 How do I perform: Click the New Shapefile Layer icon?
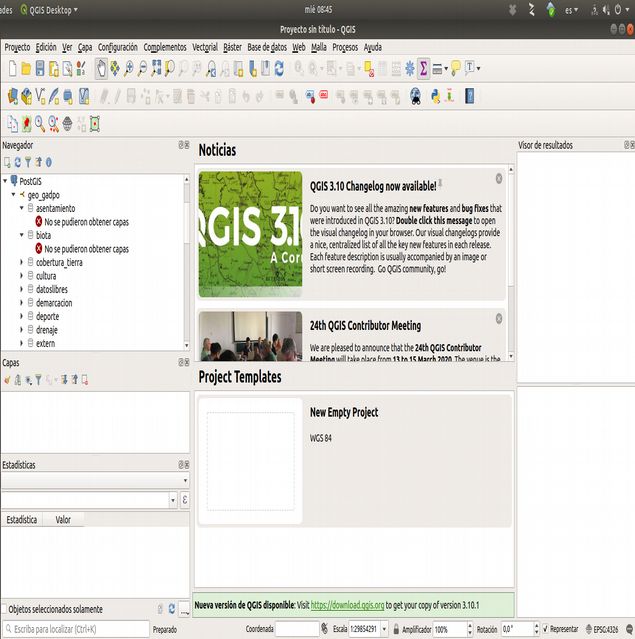[x=40, y=97]
